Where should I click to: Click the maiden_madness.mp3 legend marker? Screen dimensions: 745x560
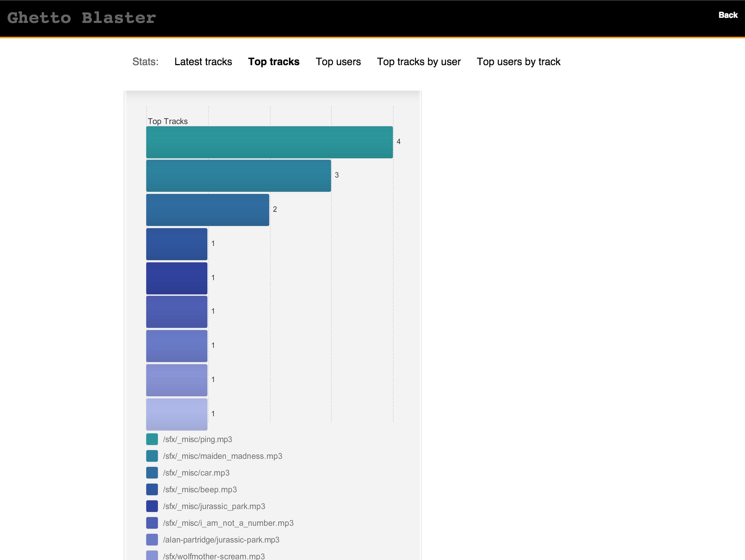pyautogui.click(x=151, y=456)
